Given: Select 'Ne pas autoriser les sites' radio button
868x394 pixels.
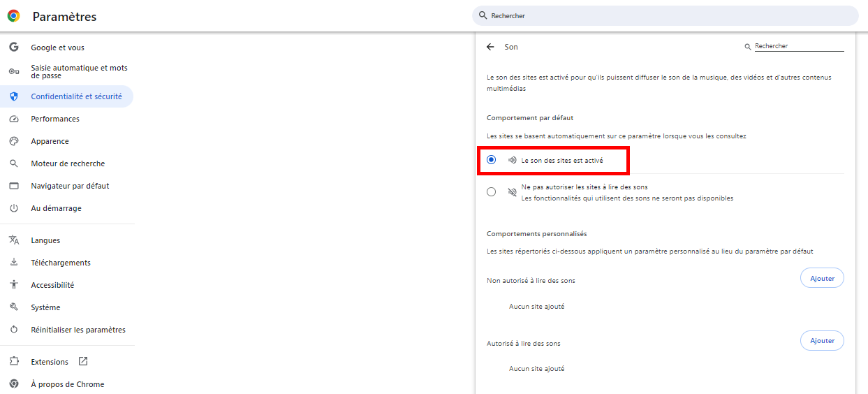Looking at the screenshot, I should 492,192.
